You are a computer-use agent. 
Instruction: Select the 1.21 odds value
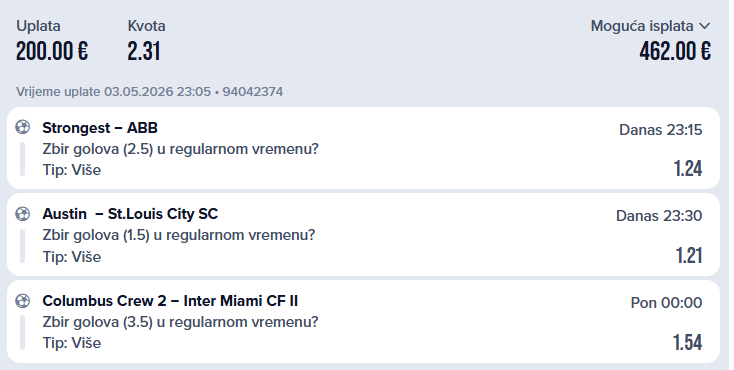[x=689, y=256]
